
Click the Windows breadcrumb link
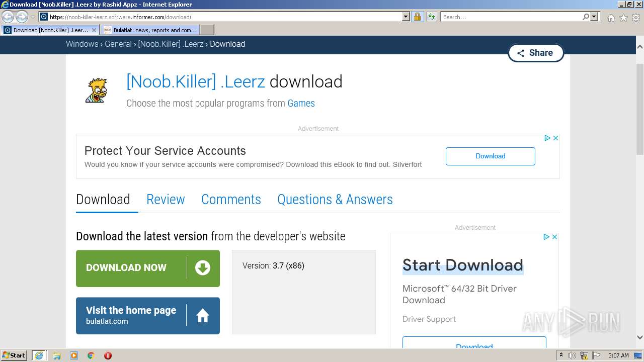[82, 44]
